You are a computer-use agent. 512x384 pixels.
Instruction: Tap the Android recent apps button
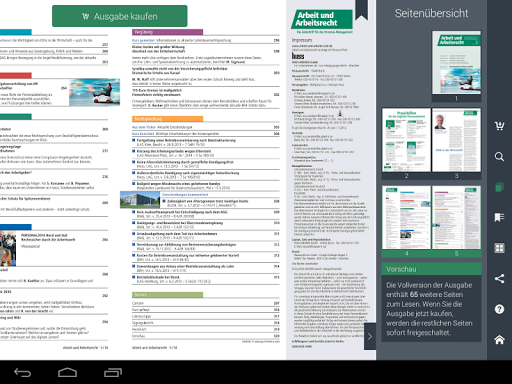click(x=113, y=372)
